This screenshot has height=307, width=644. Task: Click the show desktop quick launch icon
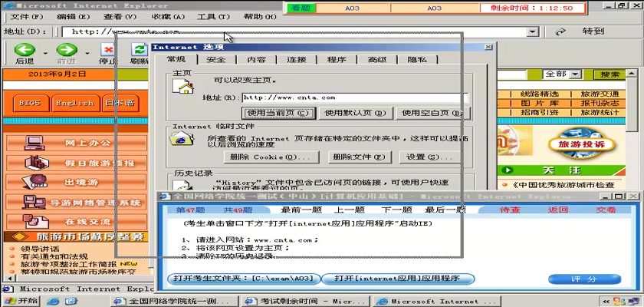(x=71, y=302)
